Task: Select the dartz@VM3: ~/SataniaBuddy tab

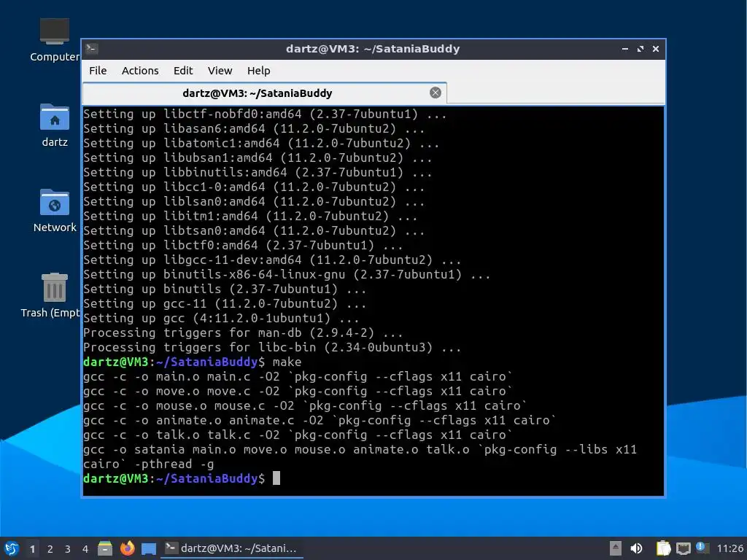Action: pos(264,93)
